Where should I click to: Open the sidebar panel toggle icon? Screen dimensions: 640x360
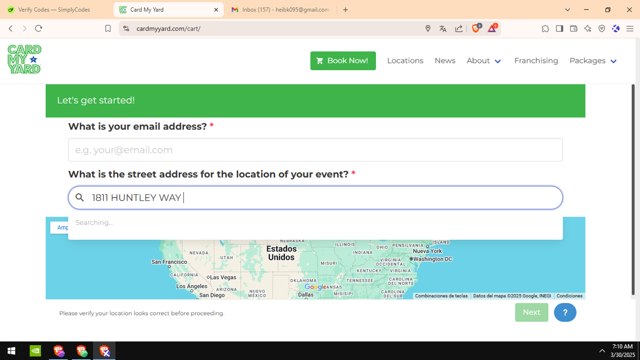point(560,29)
